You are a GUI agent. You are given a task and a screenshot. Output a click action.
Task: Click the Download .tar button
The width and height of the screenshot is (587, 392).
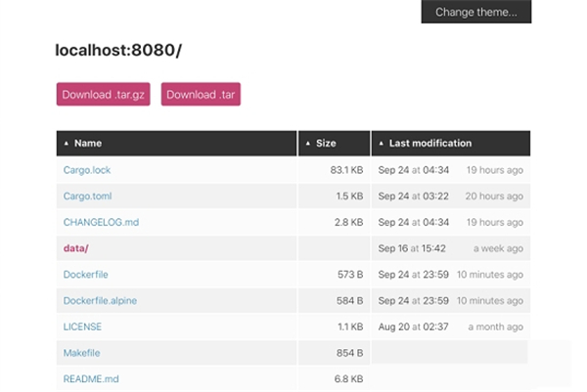pos(201,95)
